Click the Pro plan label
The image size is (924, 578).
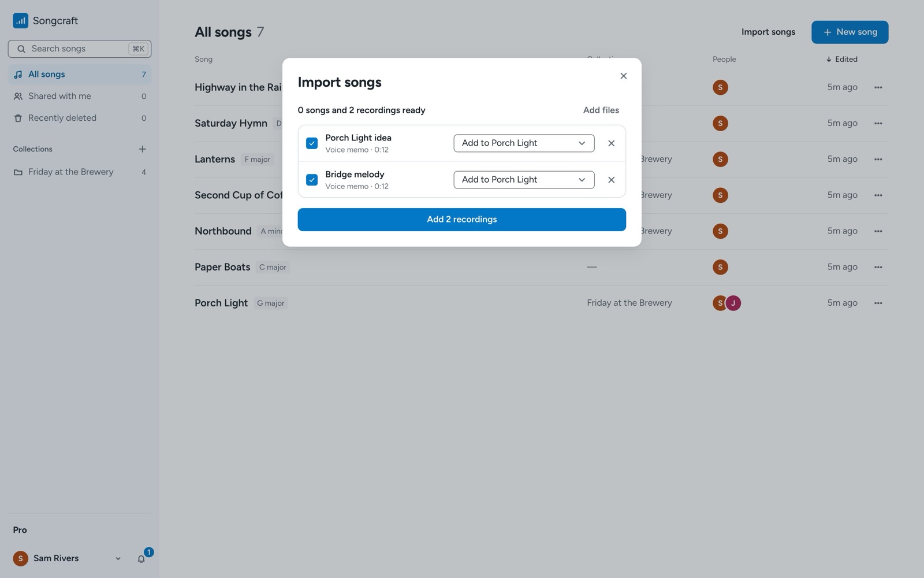[20, 530]
